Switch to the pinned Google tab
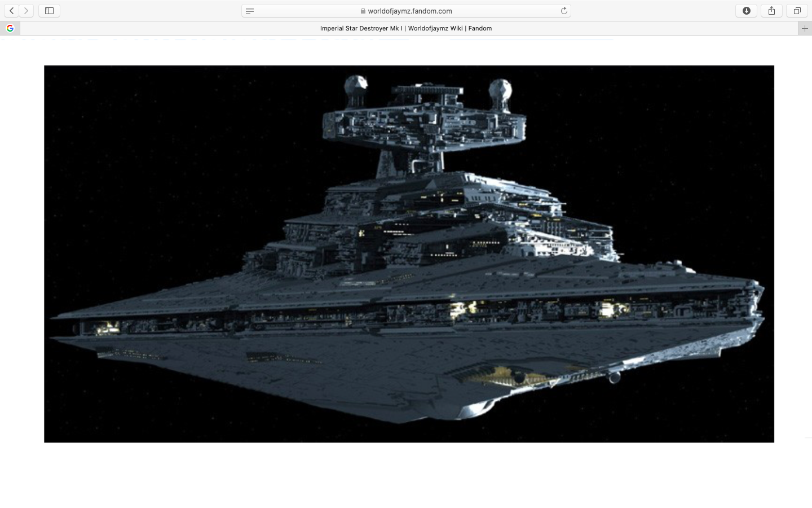Screen dimensions: 812x508 10,28
